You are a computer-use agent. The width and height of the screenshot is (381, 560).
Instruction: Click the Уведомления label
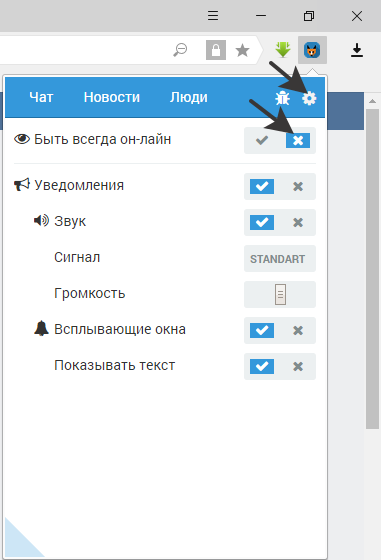pyautogui.click(x=79, y=185)
